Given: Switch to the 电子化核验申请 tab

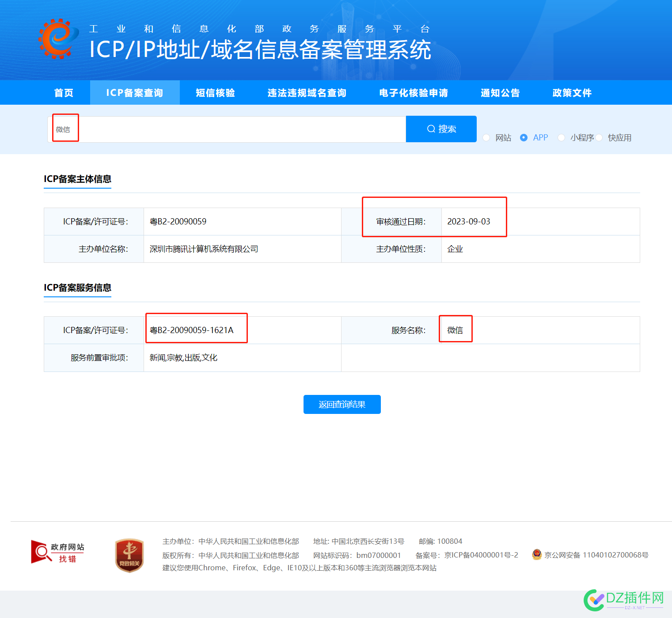Looking at the screenshot, I should pos(414,93).
